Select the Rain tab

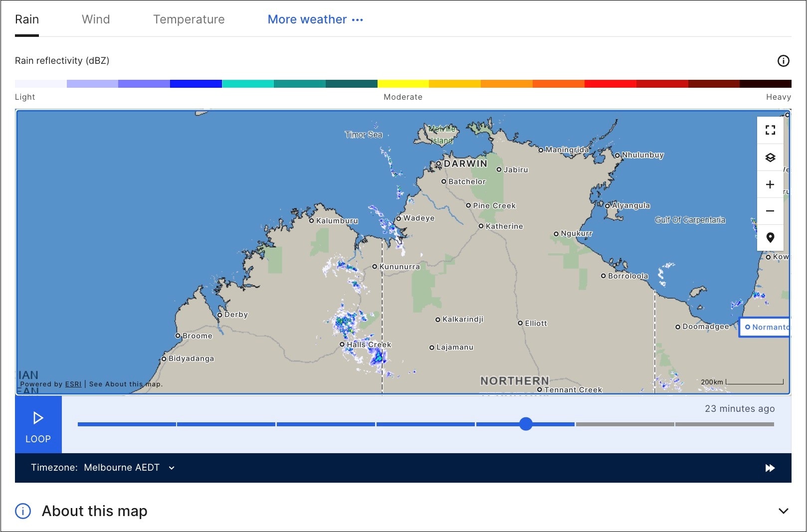(x=27, y=19)
